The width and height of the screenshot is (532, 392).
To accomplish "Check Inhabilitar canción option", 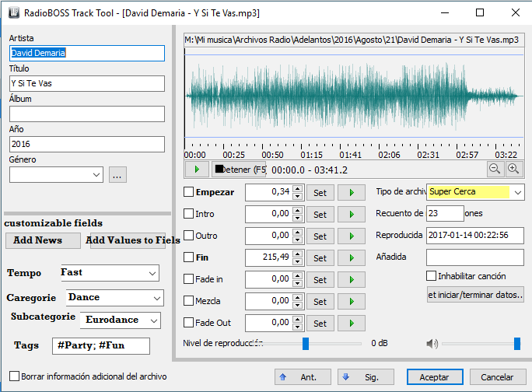I will coord(431,275).
